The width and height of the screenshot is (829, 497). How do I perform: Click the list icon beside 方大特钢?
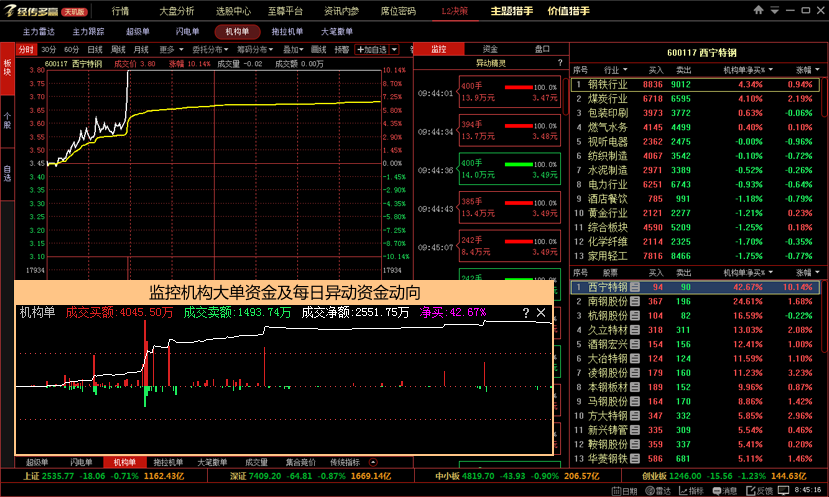[635, 416]
